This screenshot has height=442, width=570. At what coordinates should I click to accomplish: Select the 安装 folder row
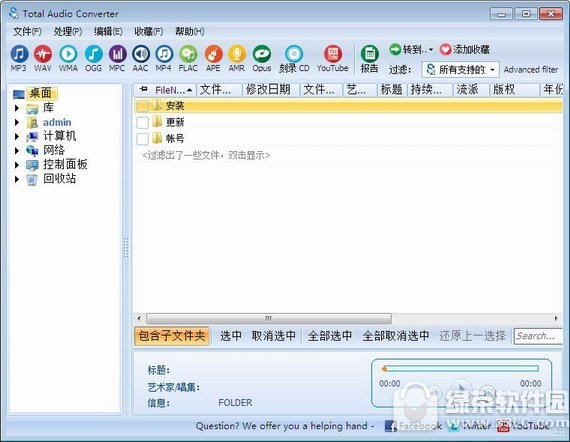tap(348, 106)
